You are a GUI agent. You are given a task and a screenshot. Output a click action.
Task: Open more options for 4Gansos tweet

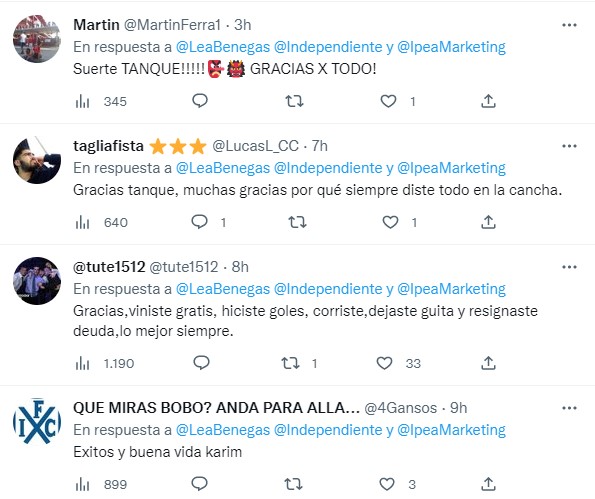(x=569, y=408)
